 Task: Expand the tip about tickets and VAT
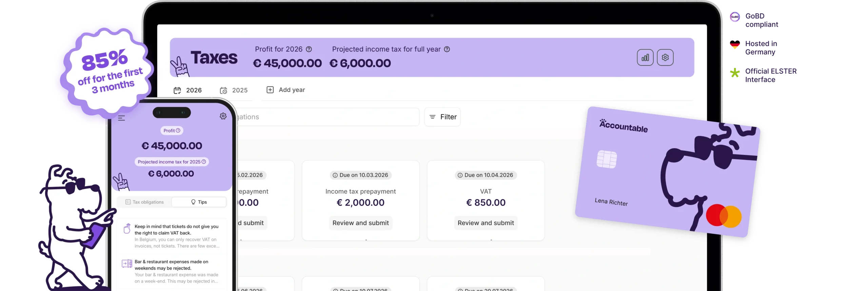176,236
